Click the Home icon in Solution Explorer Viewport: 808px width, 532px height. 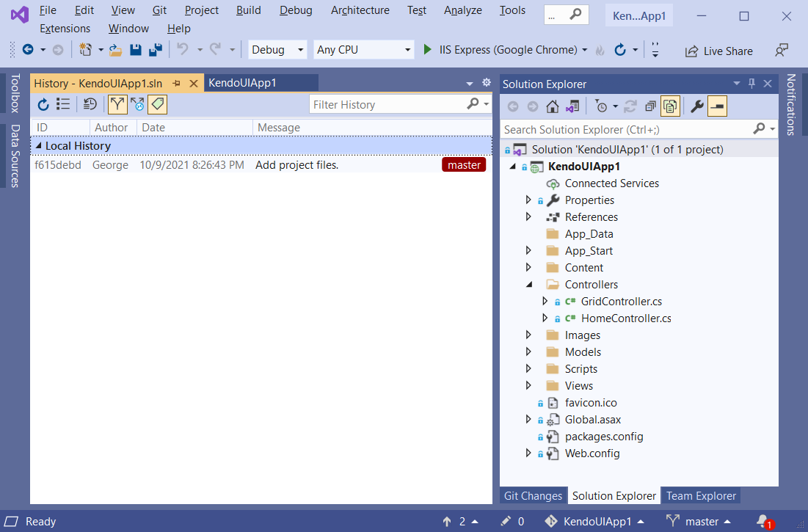(x=553, y=106)
